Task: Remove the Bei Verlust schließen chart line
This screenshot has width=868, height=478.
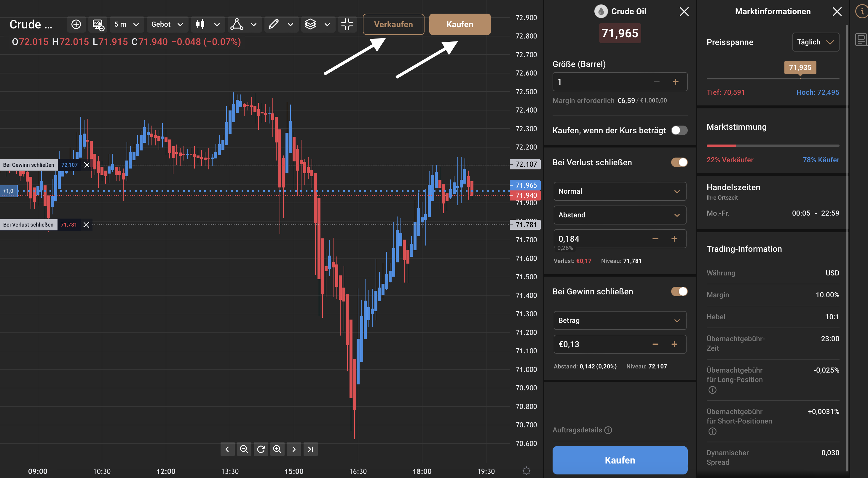Action: click(86, 225)
